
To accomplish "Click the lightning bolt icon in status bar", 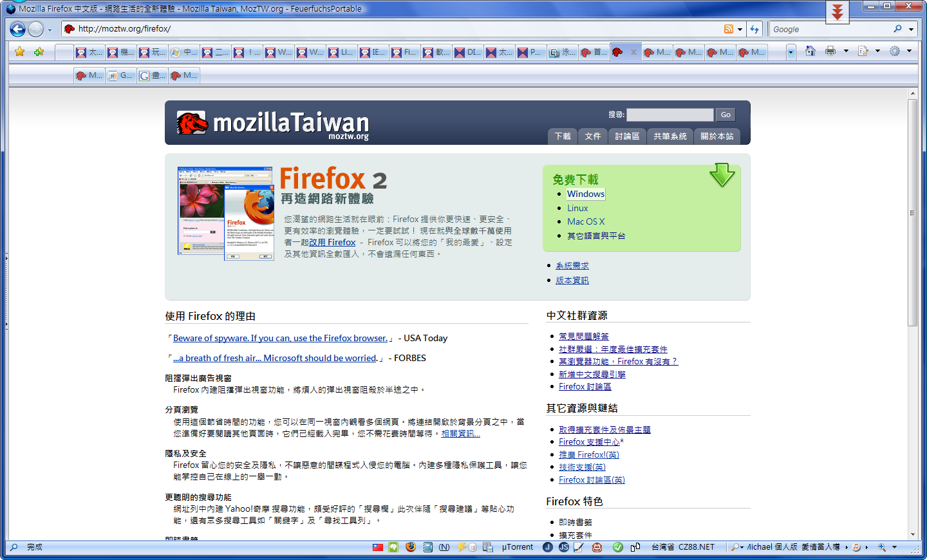I will [x=462, y=547].
